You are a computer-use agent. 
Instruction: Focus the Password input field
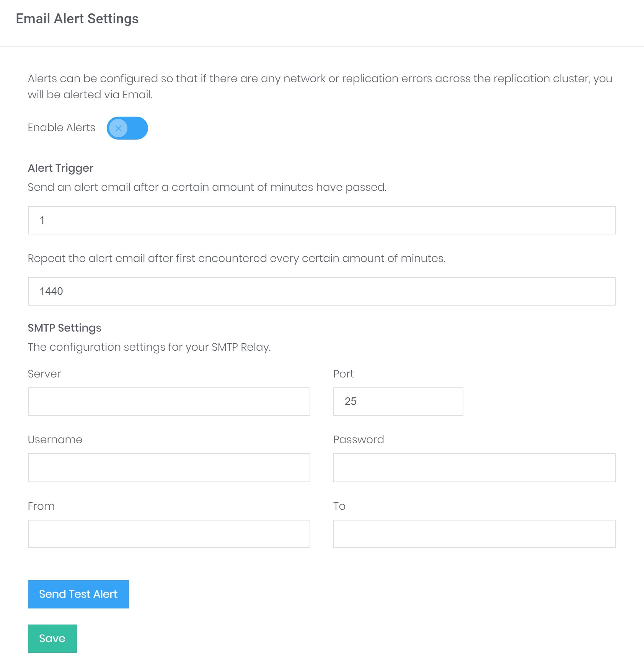(x=474, y=468)
